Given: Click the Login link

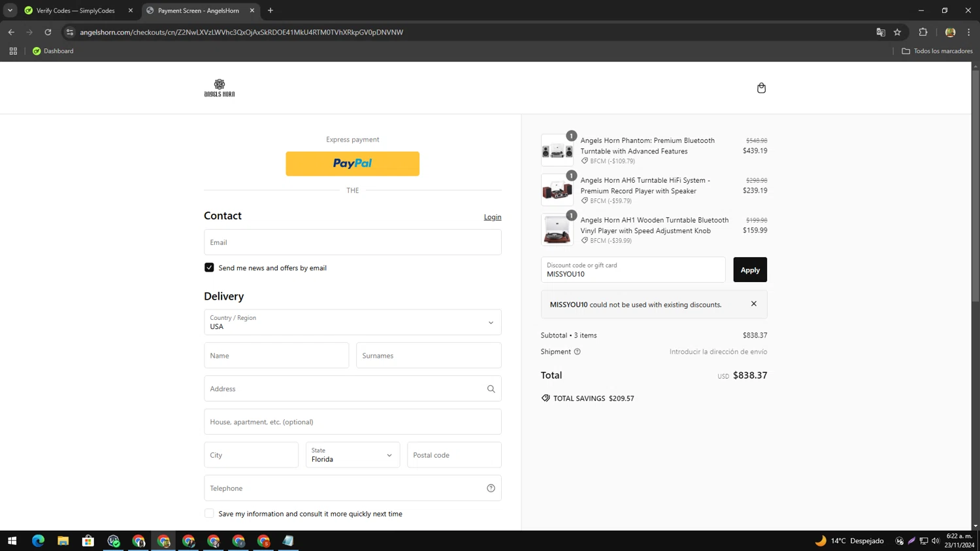Looking at the screenshot, I should [x=493, y=217].
